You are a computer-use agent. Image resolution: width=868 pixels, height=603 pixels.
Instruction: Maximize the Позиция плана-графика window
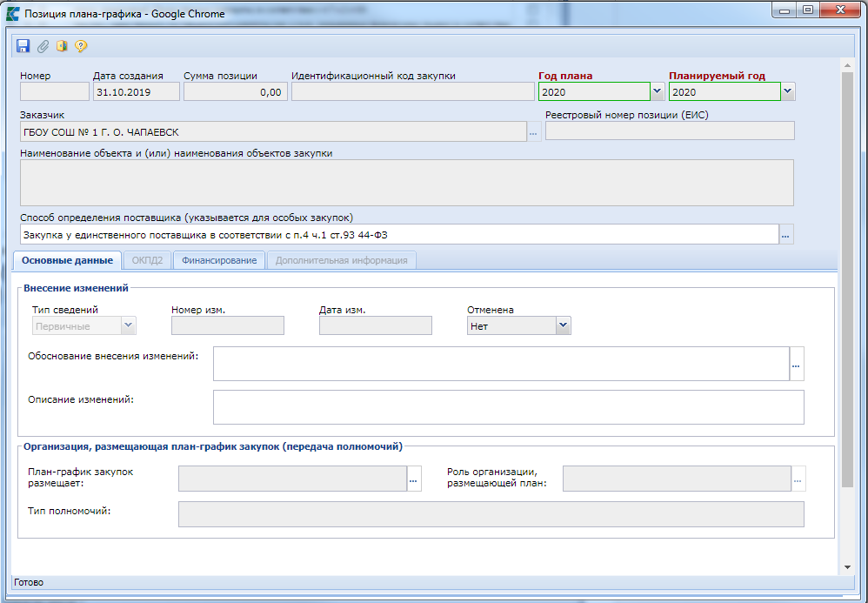[x=808, y=13]
